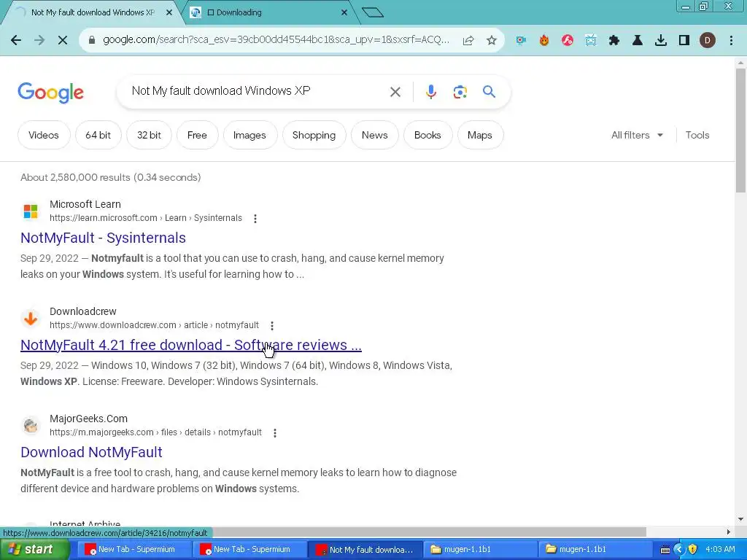Screen dimensions: 747x560
Task: Open search Tools options
Action: pos(697,135)
